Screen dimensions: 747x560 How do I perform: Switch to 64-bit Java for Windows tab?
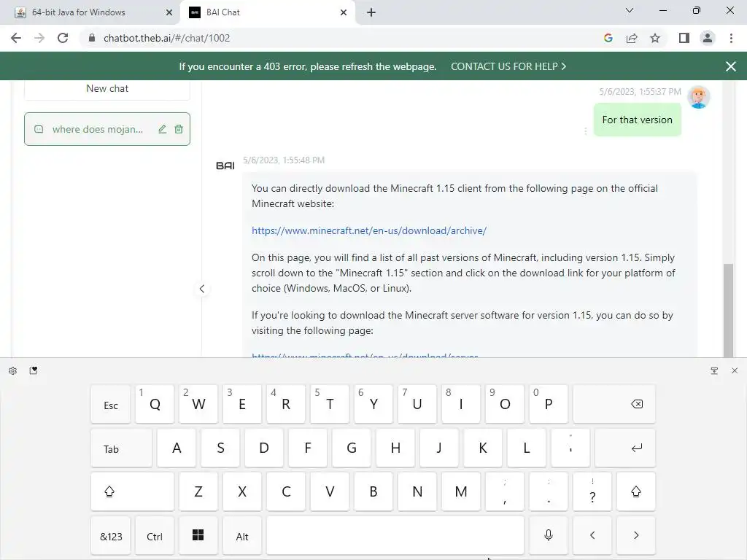point(90,12)
